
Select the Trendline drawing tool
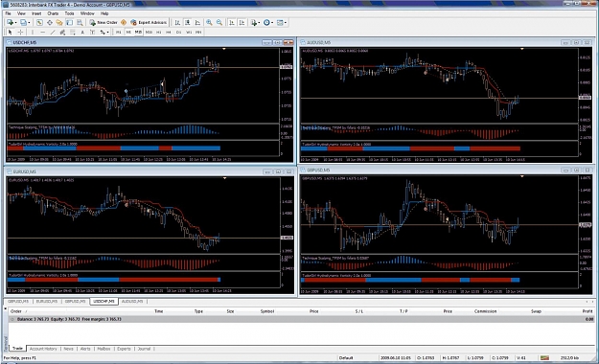[53, 32]
